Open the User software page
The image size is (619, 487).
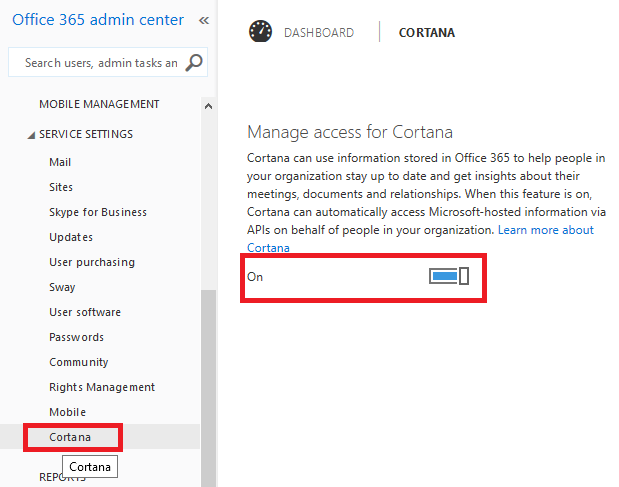(x=85, y=312)
